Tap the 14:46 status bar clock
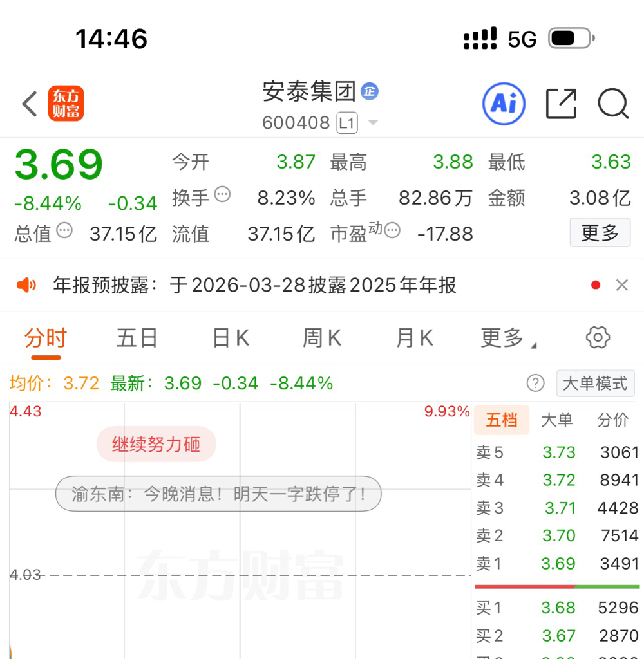The width and height of the screenshot is (644, 659). click(111, 39)
